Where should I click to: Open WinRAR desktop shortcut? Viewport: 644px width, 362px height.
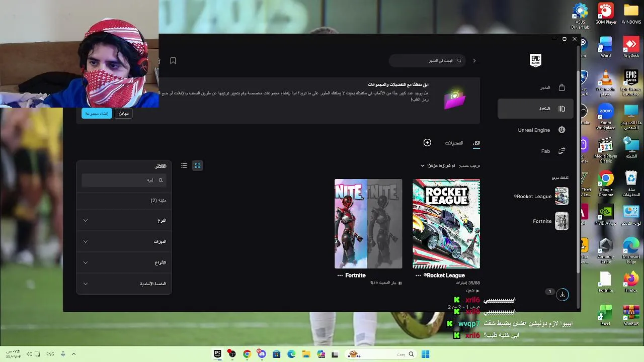[x=631, y=315]
